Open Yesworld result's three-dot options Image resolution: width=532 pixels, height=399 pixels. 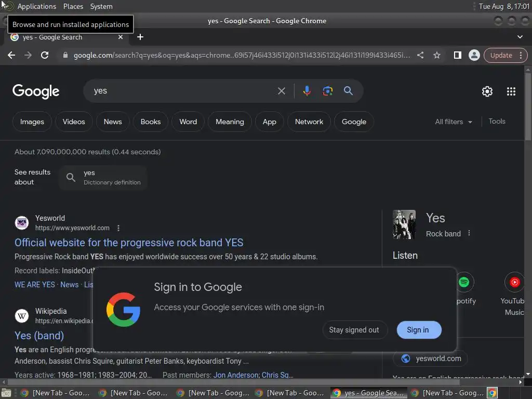(x=118, y=228)
